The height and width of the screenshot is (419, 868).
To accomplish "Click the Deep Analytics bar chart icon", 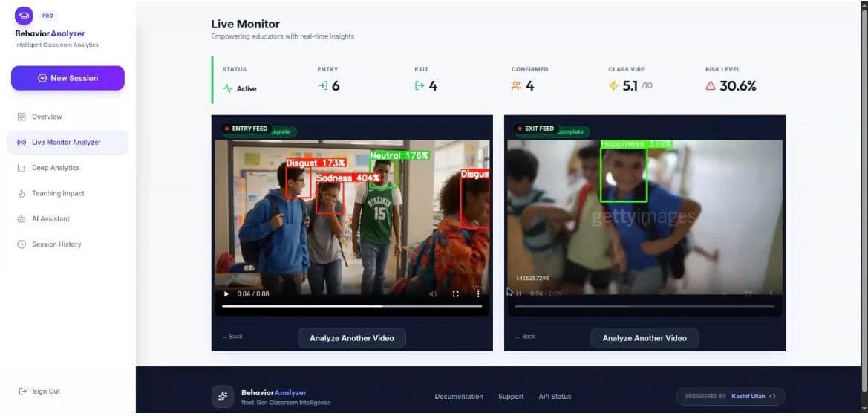I will click(22, 168).
